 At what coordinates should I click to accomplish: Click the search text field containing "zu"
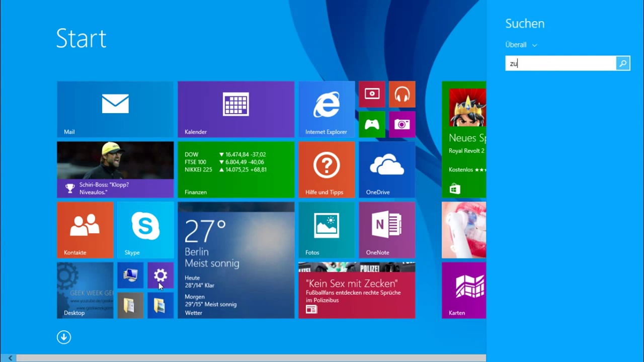pyautogui.click(x=560, y=63)
